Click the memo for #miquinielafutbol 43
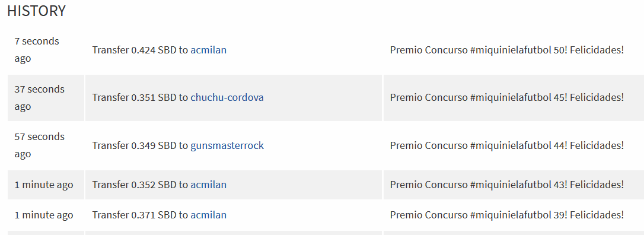The height and width of the screenshot is (235, 644). coord(507,185)
